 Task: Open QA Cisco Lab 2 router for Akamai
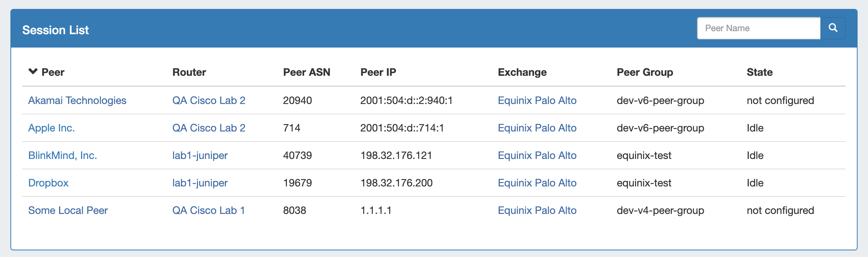point(209,100)
